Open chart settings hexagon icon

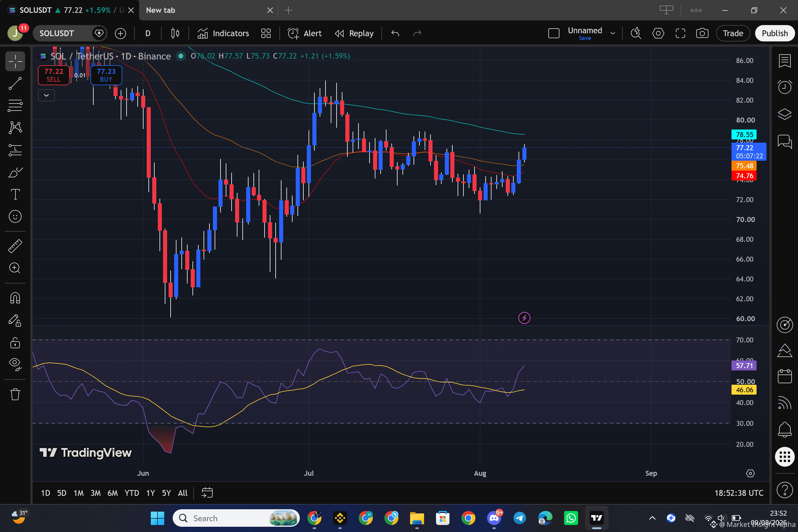[658, 33]
